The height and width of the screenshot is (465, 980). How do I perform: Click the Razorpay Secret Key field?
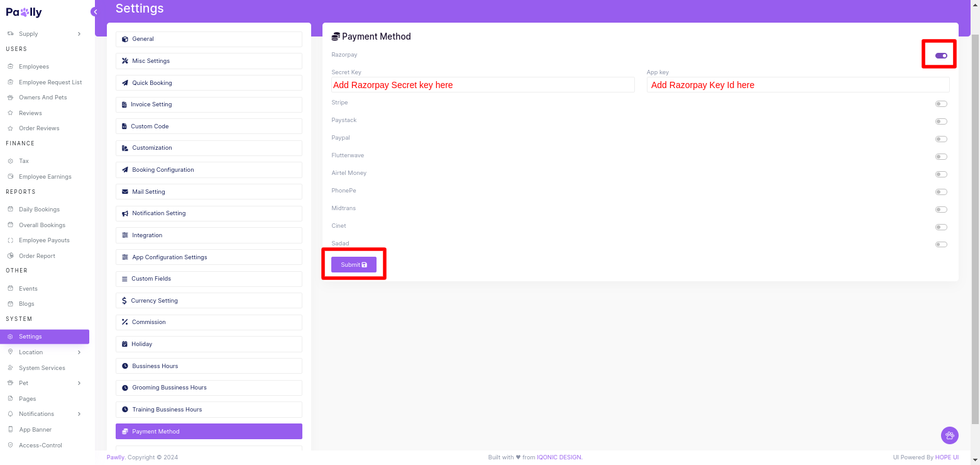pos(483,85)
